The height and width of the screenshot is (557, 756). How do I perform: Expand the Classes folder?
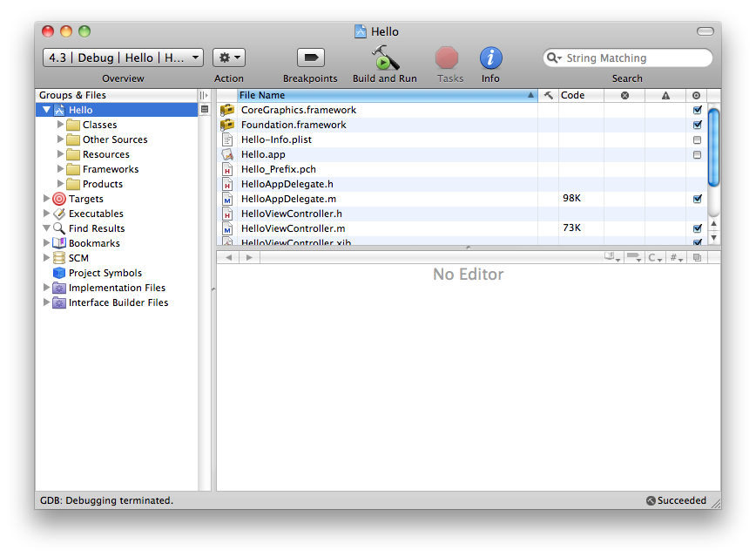60,125
